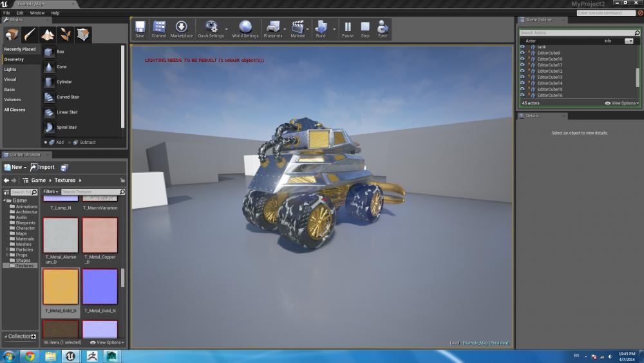Click Game in the breadcrumb path
Image resolution: width=644 pixels, height=363 pixels.
[x=38, y=181]
